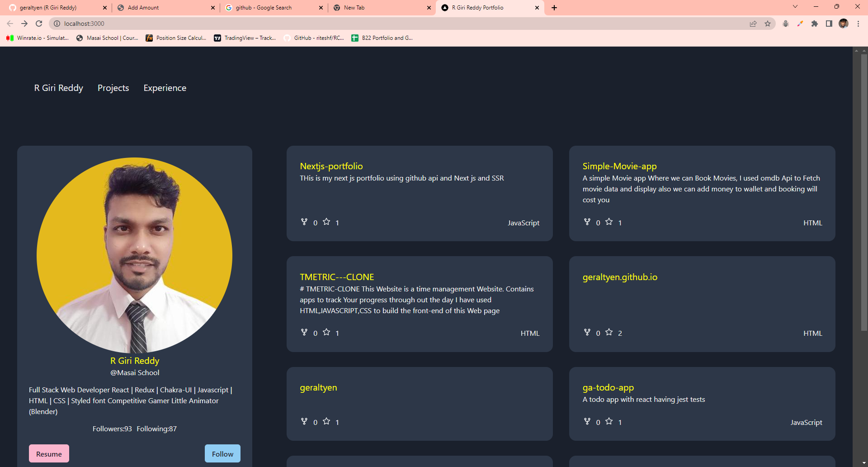Open the extensions puzzle icon
This screenshot has height=467, width=868.
point(815,24)
